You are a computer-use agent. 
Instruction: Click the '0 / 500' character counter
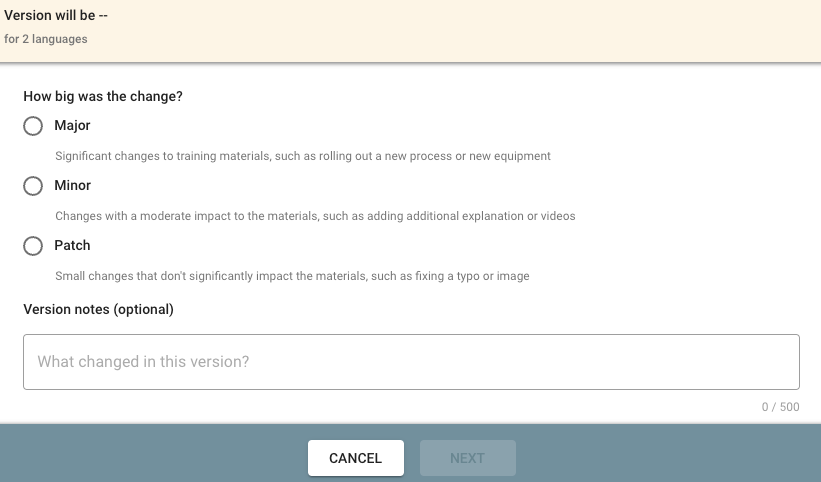780,407
